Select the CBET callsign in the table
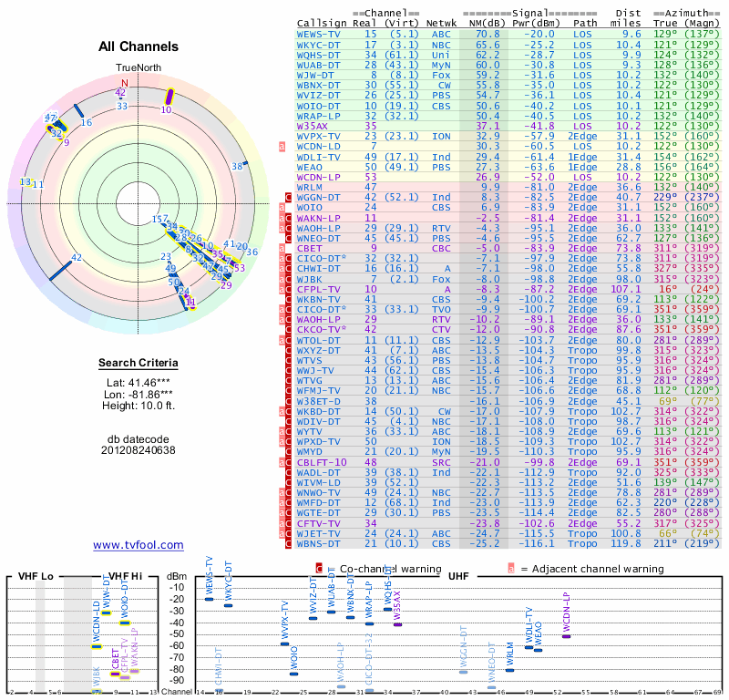 [310, 248]
